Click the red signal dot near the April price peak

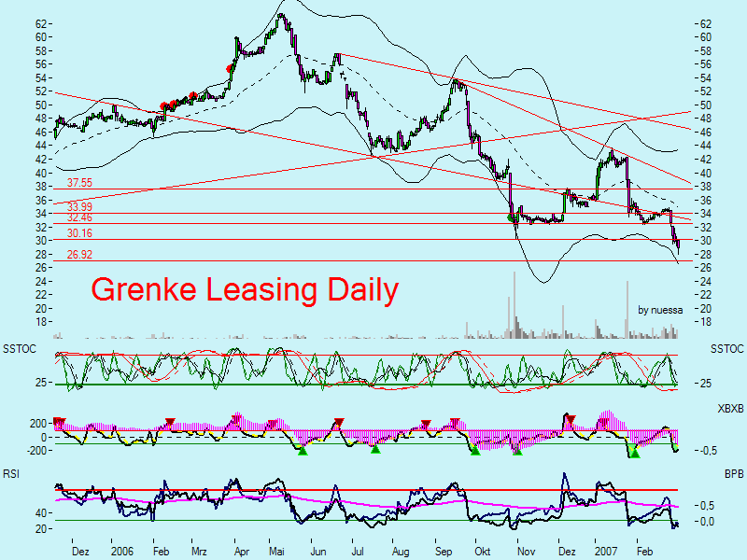click(x=231, y=68)
